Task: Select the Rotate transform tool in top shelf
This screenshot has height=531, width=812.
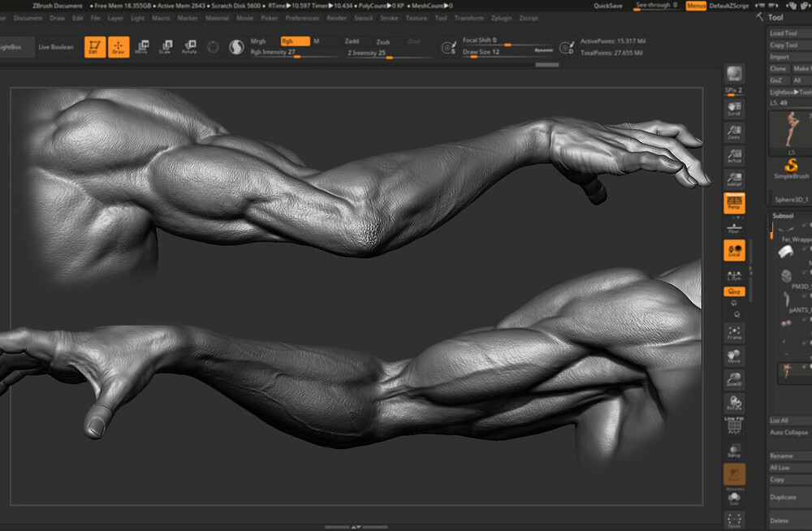Action: (x=189, y=47)
